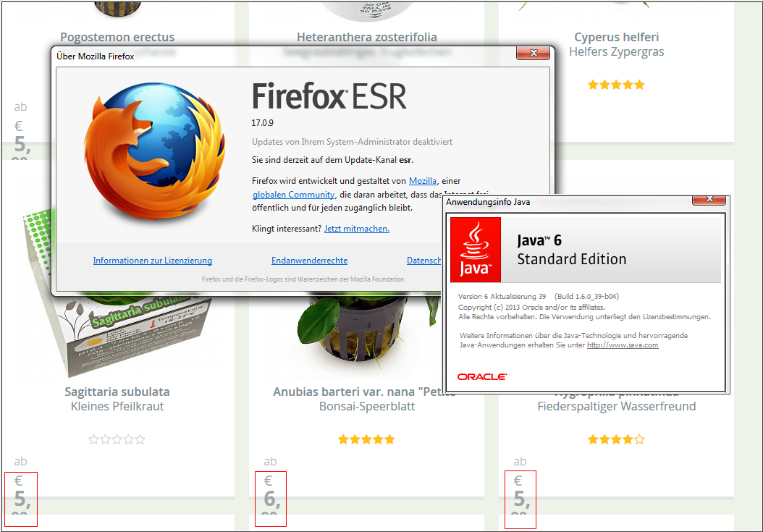Follow the globalen Community link
The height and width of the screenshot is (532, 763).
(x=293, y=194)
